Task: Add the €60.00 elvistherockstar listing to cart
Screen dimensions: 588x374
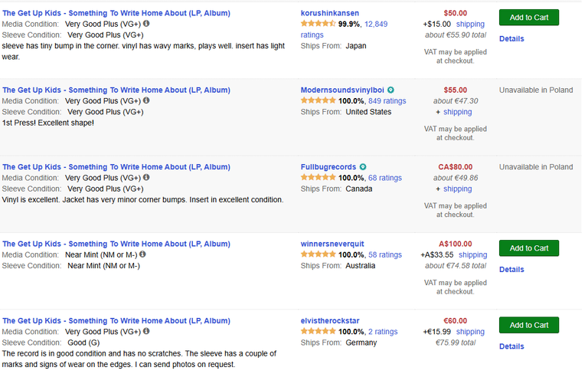Action: point(529,325)
